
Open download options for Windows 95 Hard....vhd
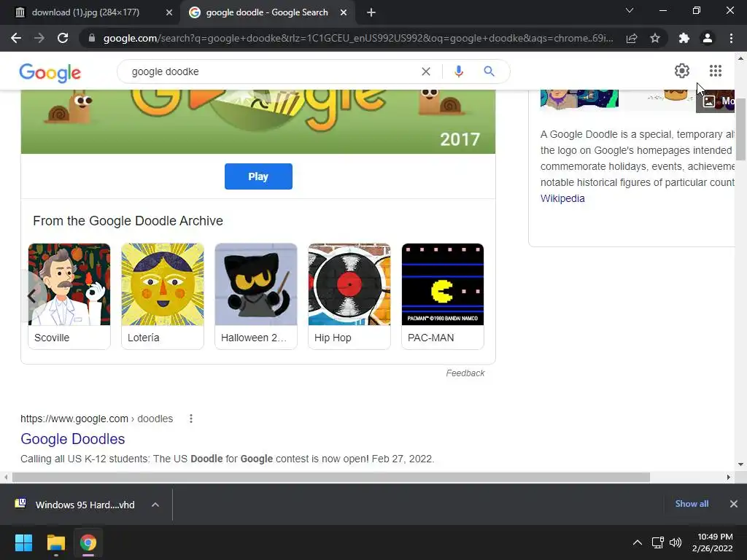(x=155, y=505)
